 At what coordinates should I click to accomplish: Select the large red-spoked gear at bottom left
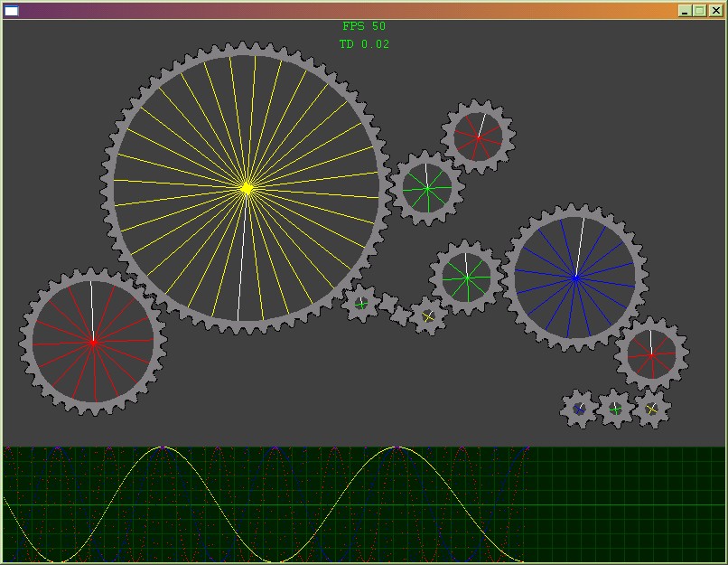click(93, 343)
